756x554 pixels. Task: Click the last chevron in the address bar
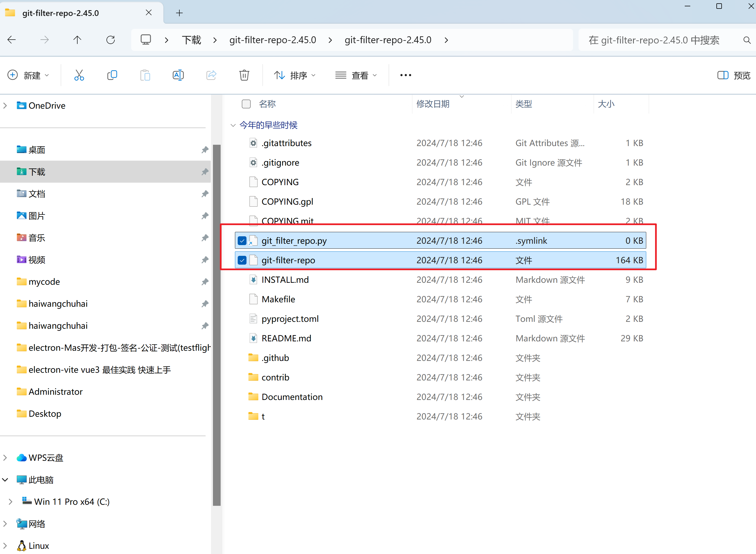[446, 40]
